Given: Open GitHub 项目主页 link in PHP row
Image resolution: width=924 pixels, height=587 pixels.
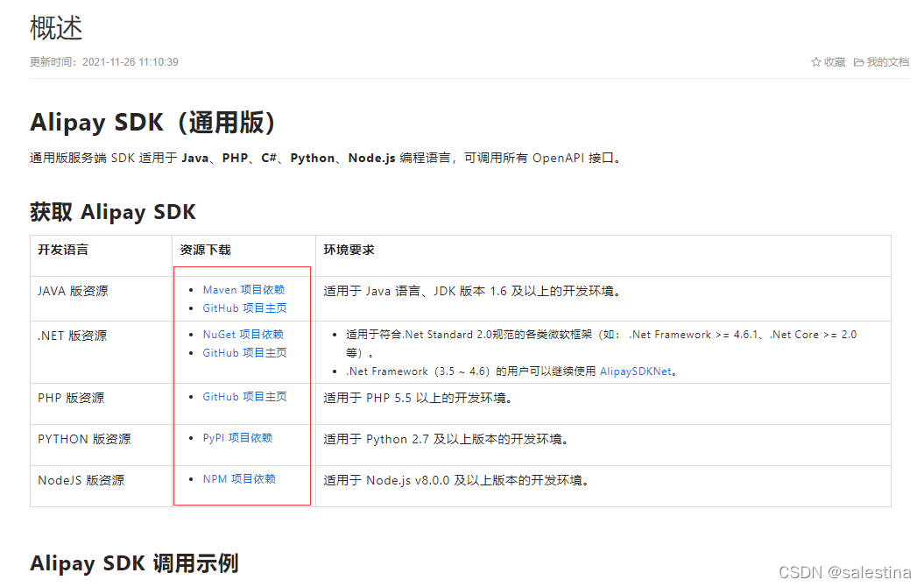Looking at the screenshot, I should coord(244,397).
